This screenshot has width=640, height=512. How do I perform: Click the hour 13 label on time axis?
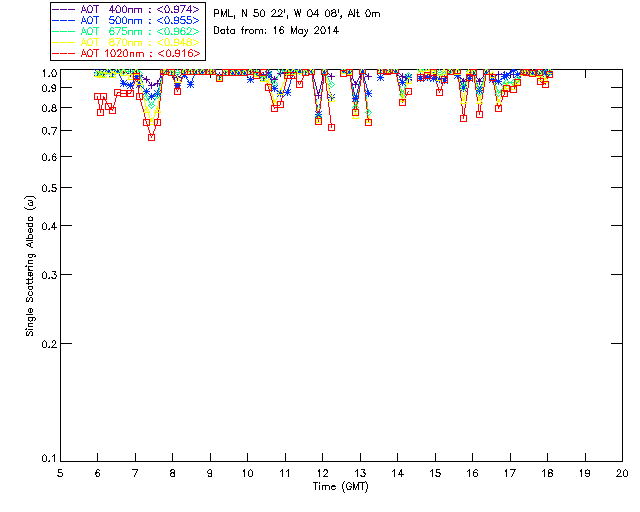tap(360, 473)
